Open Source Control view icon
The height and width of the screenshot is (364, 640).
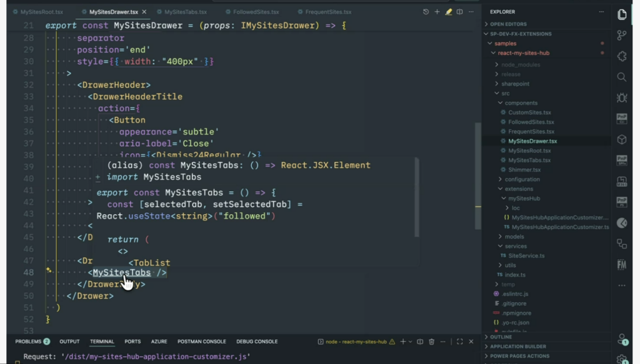(x=622, y=36)
